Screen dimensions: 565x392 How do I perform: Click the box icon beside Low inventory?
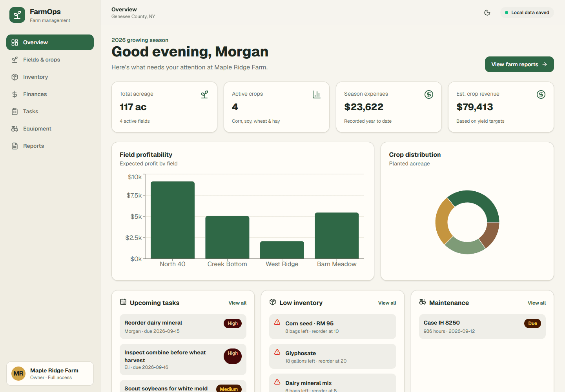coord(273,302)
